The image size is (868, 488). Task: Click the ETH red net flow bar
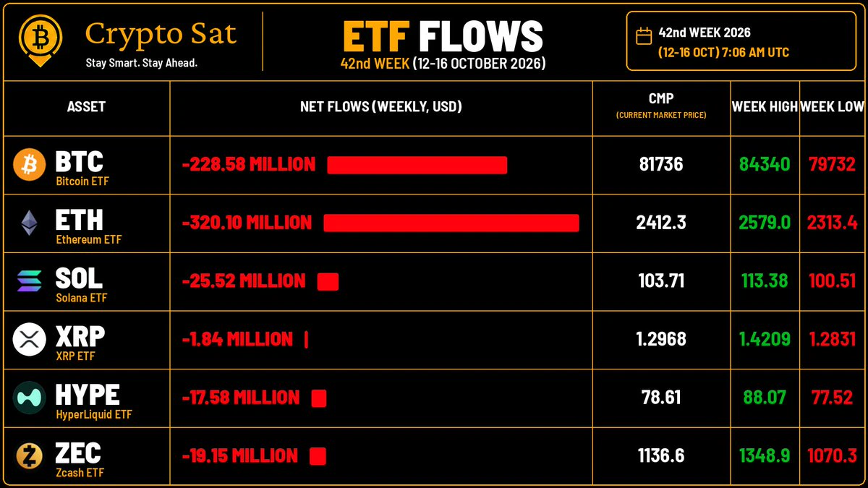click(451, 223)
